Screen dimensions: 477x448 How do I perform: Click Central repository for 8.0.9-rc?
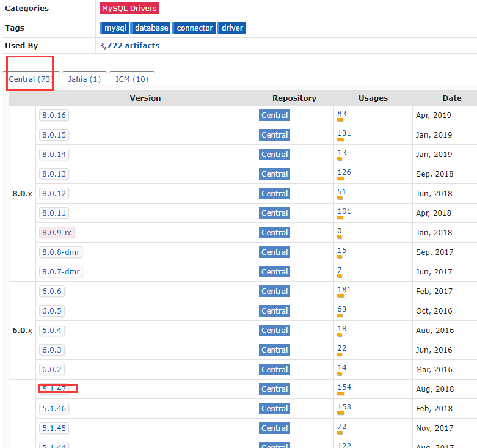274,232
